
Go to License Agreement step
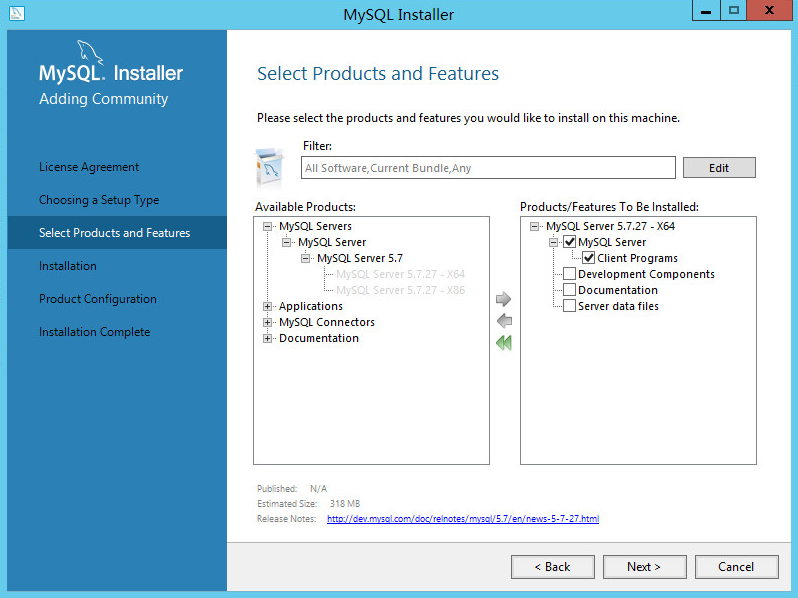tap(89, 167)
